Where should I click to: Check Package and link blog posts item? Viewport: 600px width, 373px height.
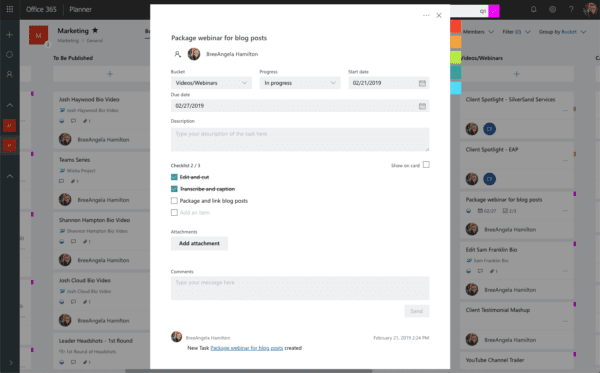click(x=174, y=201)
